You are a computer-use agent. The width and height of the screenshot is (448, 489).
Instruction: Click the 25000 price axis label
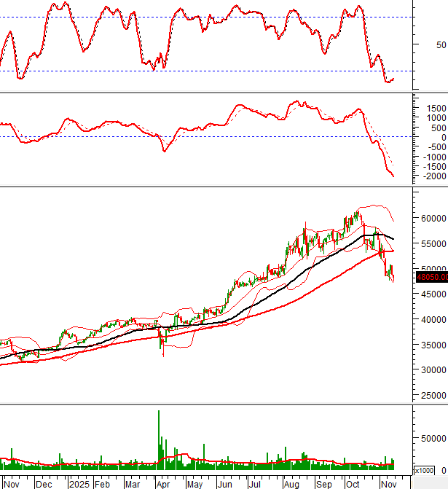point(433,396)
